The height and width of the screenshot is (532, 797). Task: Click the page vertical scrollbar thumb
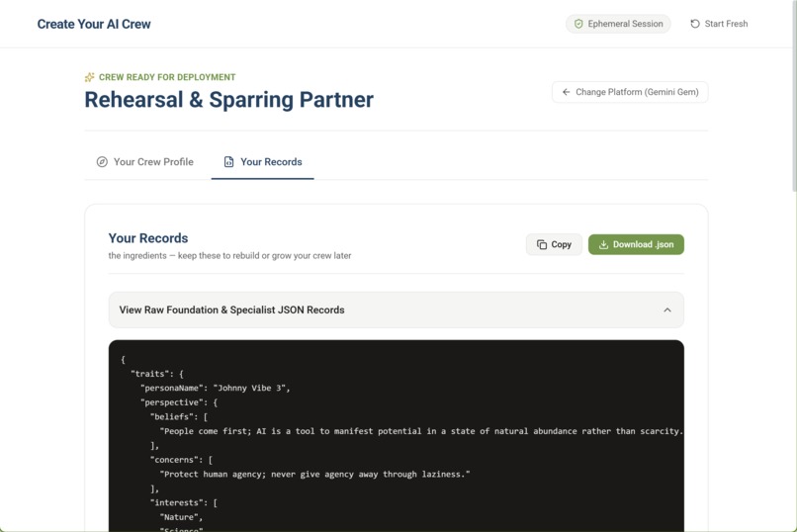[794, 97]
